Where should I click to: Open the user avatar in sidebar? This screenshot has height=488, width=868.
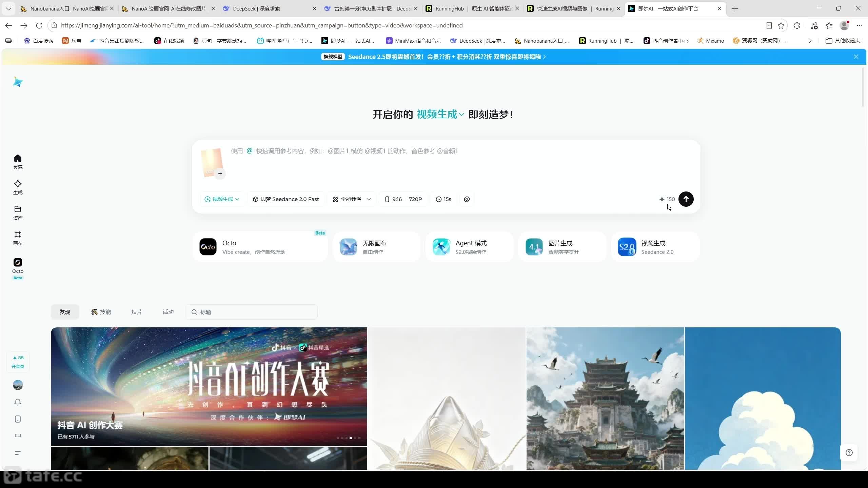click(18, 385)
